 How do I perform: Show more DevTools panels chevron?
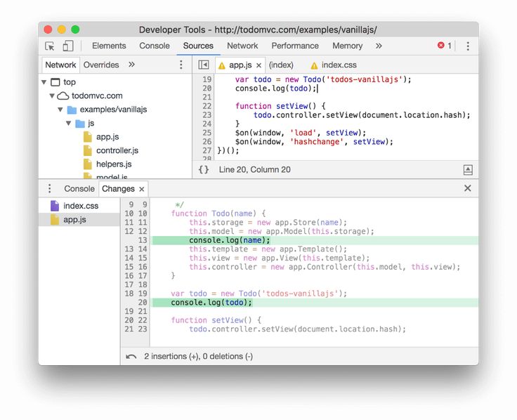click(x=379, y=46)
